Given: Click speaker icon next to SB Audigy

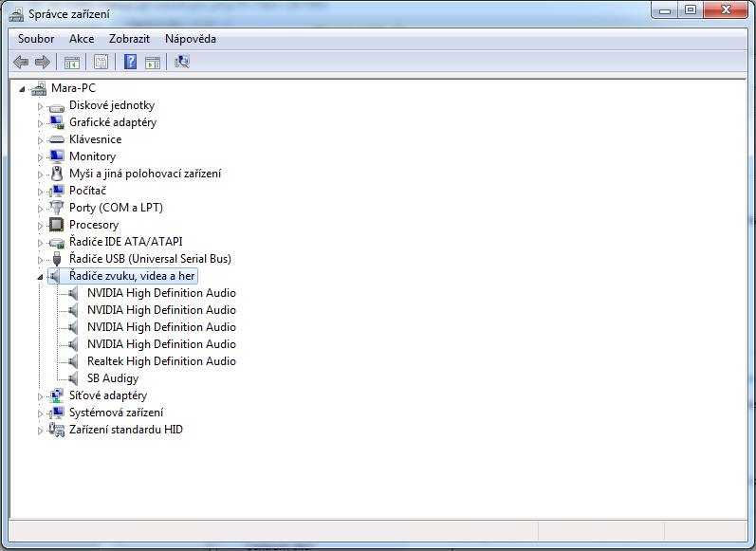Looking at the screenshot, I should 73,378.
